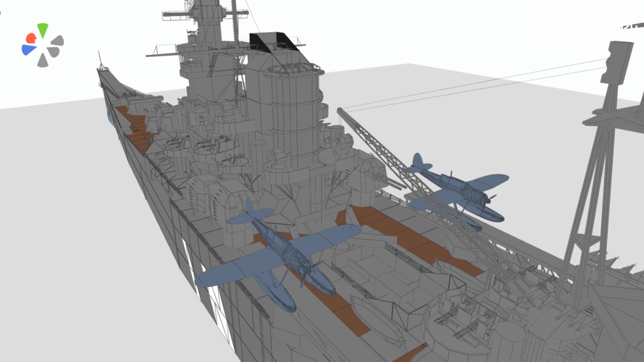Click the blue Z-axis cone on the gizmo
This screenshot has height=362, width=644.
coord(29,50)
